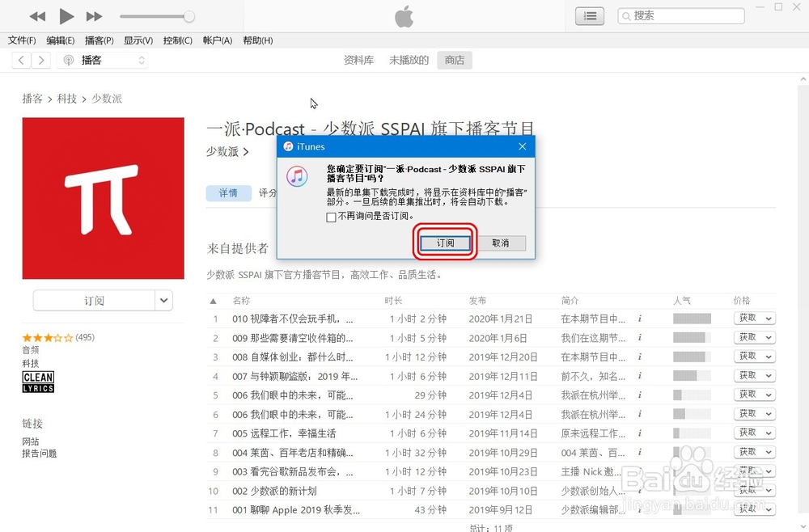
Task: Click the sort triangle column header
Action: click(213, 301)
